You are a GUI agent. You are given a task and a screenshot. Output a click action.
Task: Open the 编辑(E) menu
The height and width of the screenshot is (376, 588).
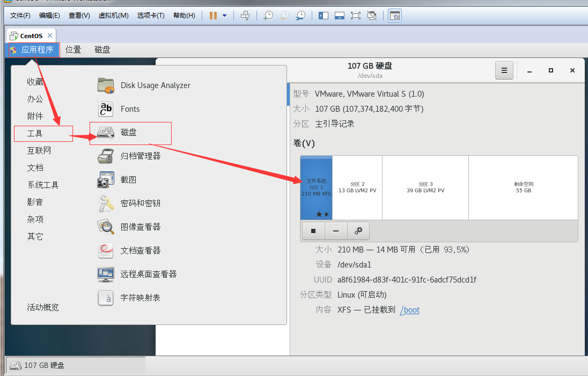[49, 16]
